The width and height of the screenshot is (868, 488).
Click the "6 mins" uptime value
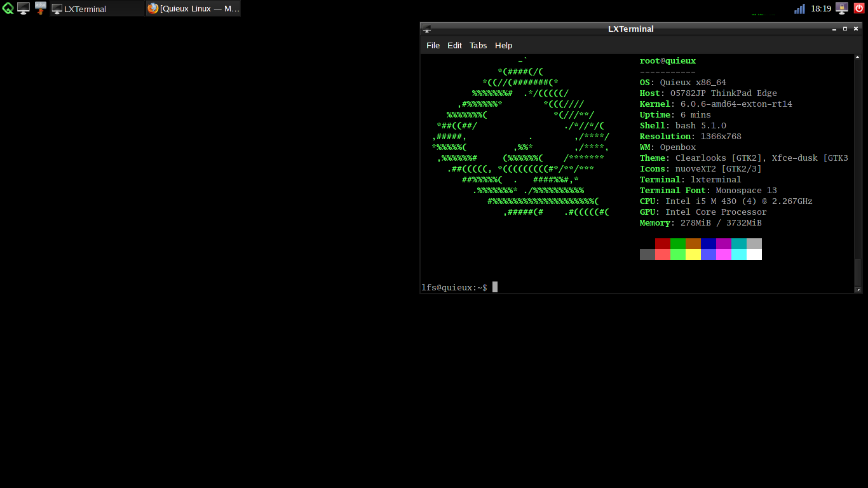696,115
